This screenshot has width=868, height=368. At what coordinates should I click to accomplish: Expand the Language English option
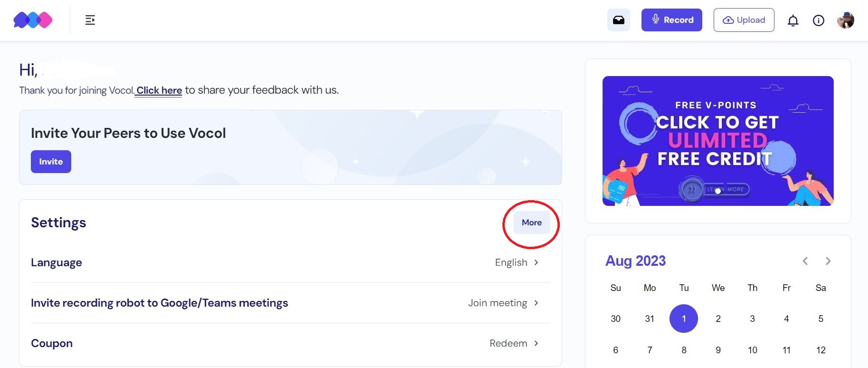point(517,262)
